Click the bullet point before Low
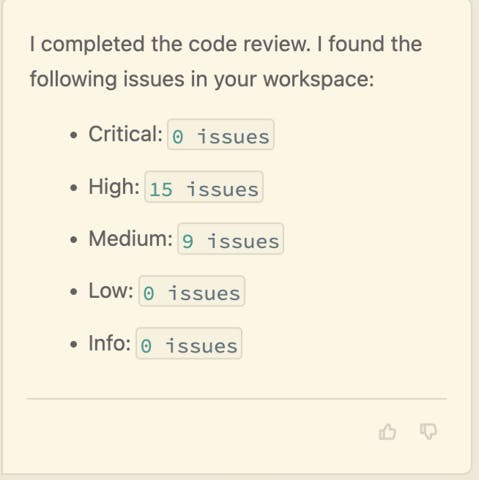 (74, 292)
